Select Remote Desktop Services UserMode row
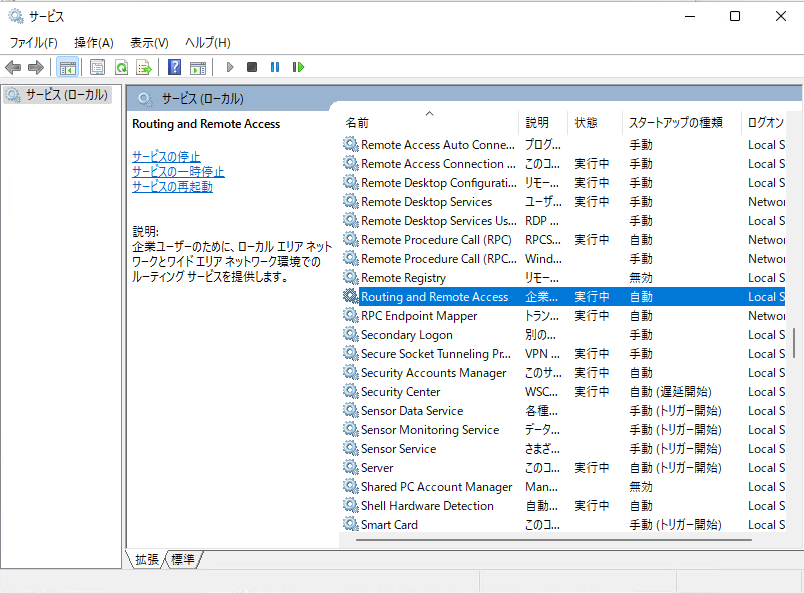The height and width of the screenshot is (593, 804). point(562,221)
